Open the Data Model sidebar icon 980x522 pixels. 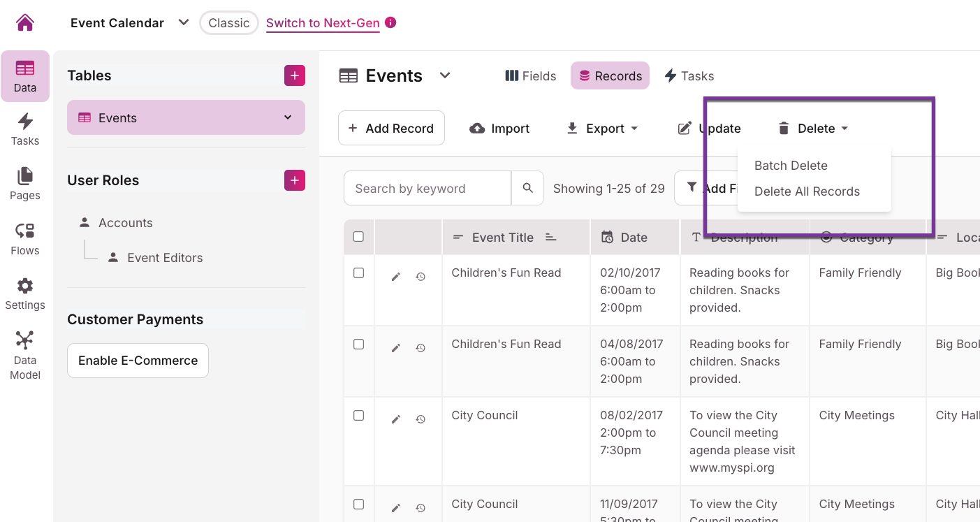(25, 355)
